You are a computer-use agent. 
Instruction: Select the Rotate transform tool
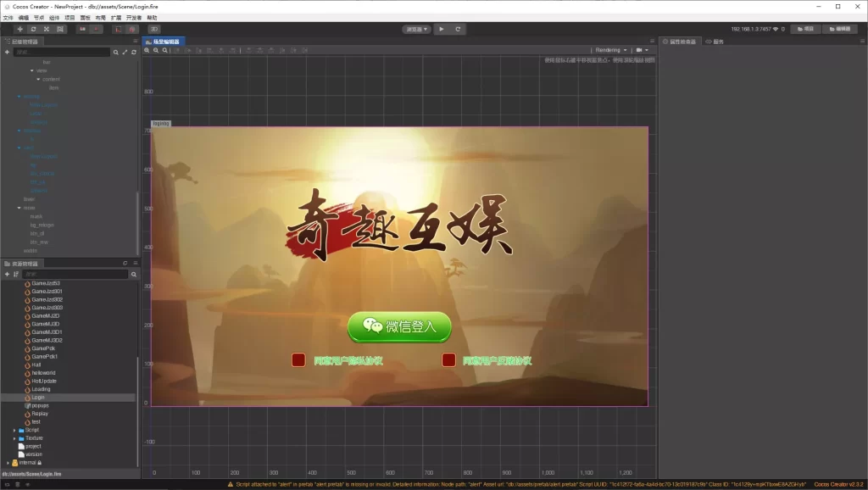pos(33,30)
